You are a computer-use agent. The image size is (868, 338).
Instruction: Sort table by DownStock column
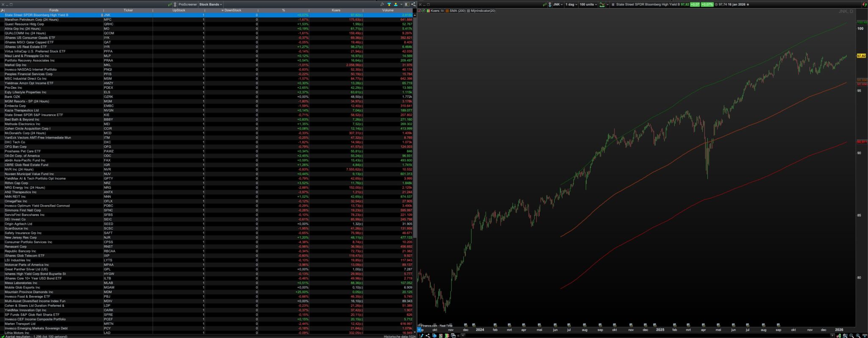tap(231, 10)
